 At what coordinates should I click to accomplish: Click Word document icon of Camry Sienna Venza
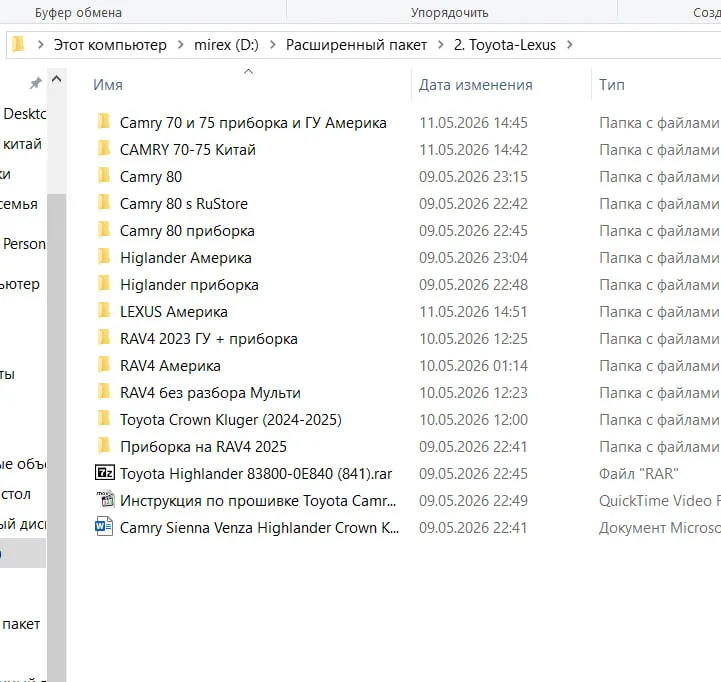104,527
